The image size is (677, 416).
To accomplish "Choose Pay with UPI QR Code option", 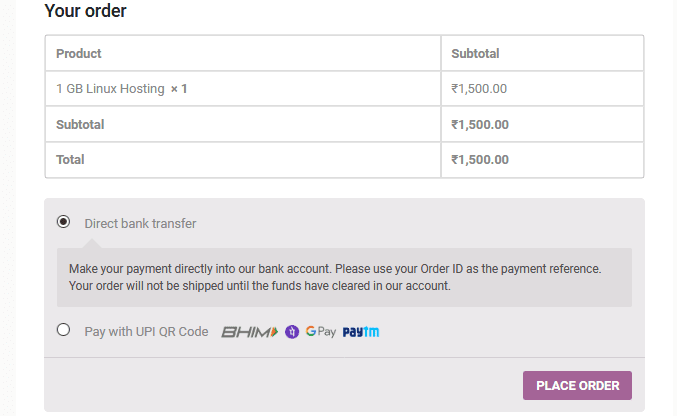I will point(64,330).
